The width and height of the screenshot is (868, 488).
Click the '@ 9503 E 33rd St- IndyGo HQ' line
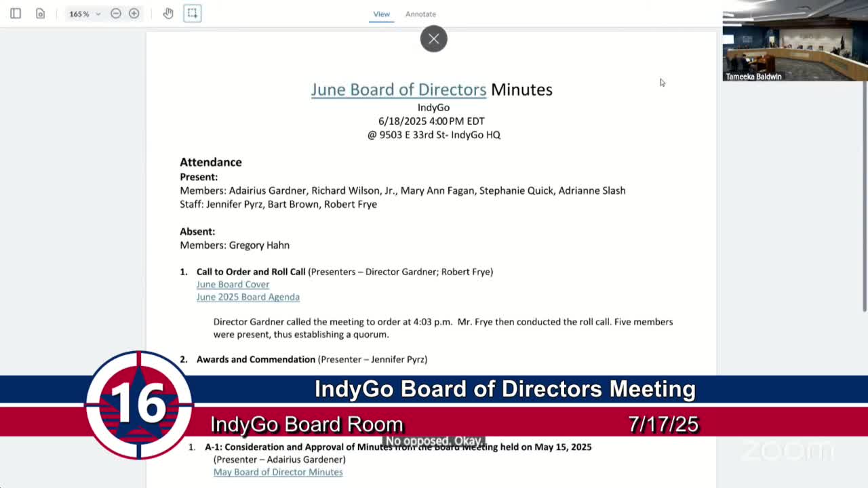pyautogui.click(x=434, y=135)
